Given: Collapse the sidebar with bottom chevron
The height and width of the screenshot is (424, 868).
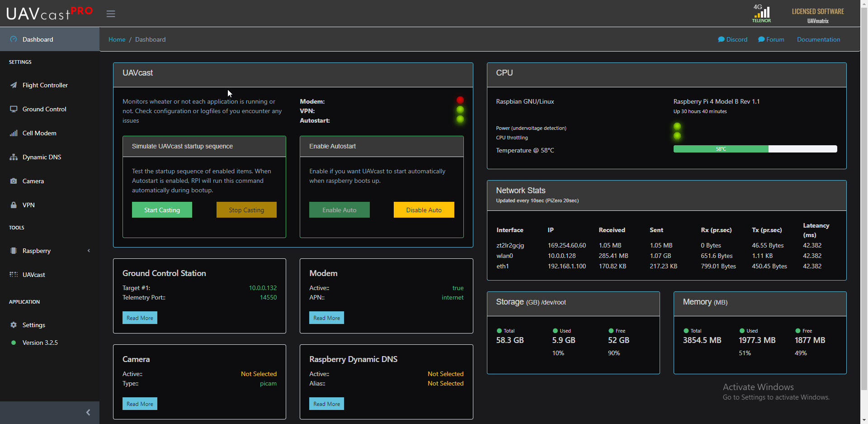Looking at the screenshot, I should point(88,412).
